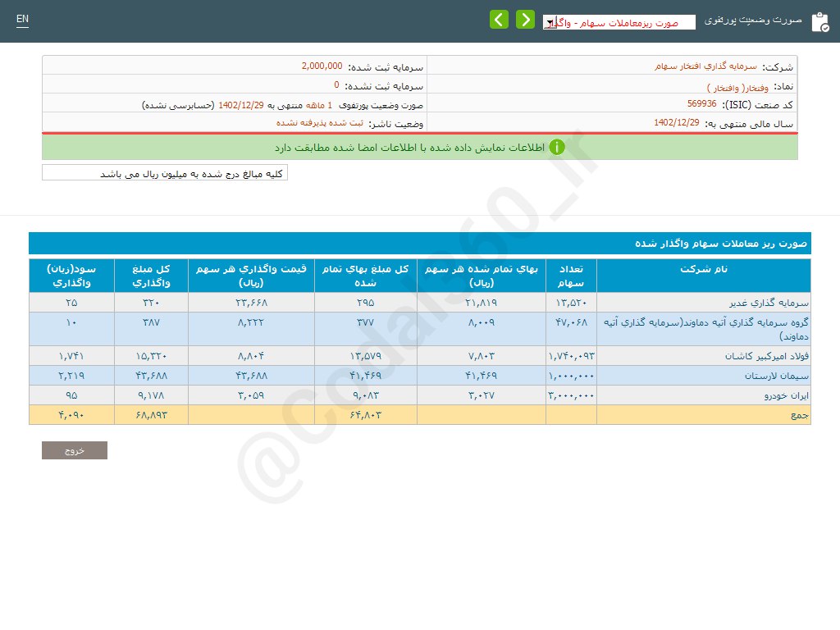This screenshot has width=840, height=630.
Task: Click the green left-pointing arrow button
Action: [499, 20]
